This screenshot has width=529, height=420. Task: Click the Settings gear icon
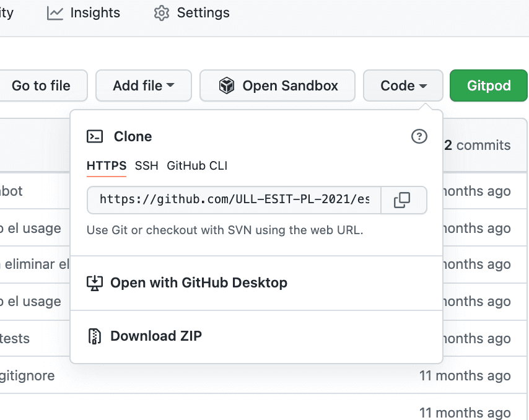tap(162, 13)
